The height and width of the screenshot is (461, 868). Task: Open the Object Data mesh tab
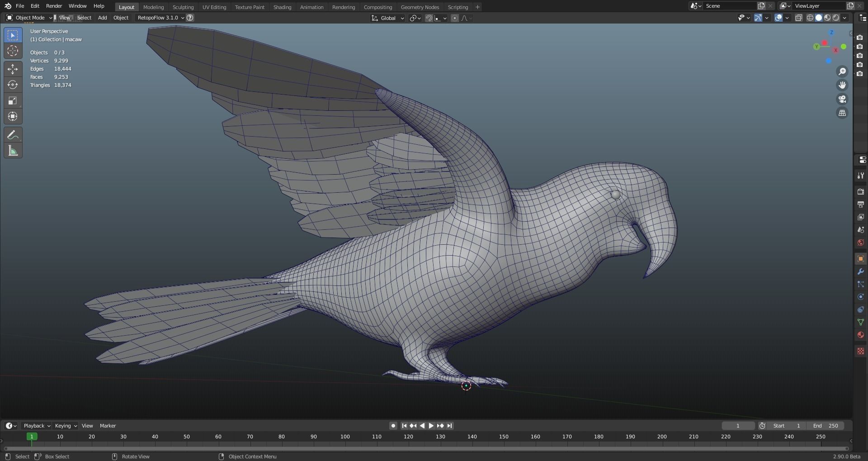click(x=861, y=322)
